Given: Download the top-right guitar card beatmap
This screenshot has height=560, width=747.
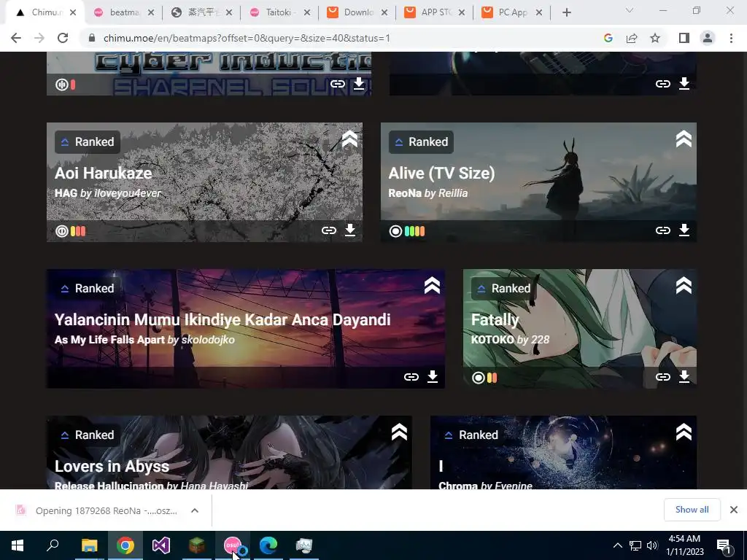Looking at the screenshot, I should pos(684,84).
